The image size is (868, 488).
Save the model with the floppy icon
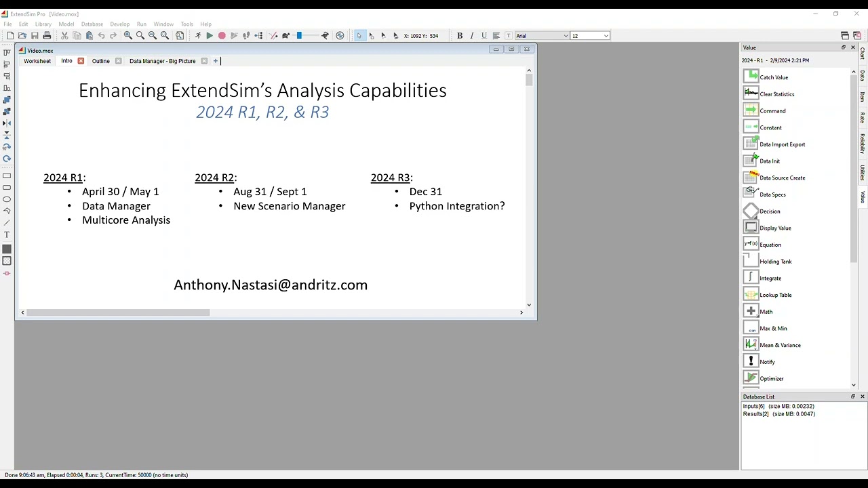[35, 35]
